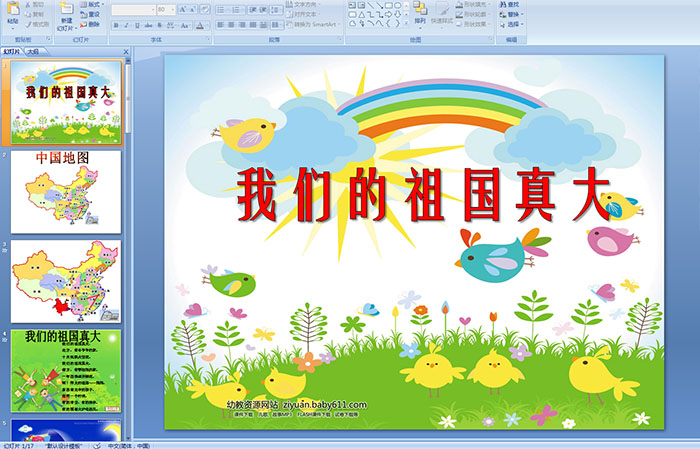The height and width of the screenshot is (449, 700).
Task: Select the Rectangle shape in gallery
Action: (x=388, y=5)
